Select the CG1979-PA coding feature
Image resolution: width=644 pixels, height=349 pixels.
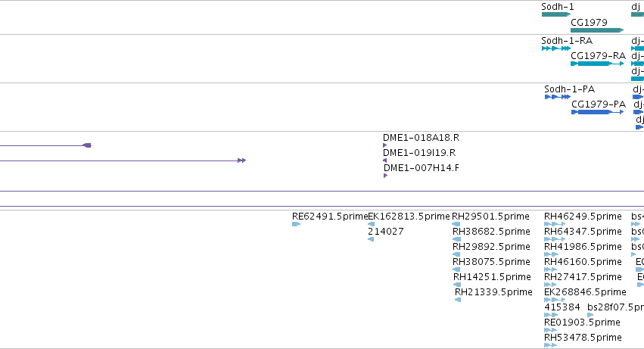pos(598,112)
